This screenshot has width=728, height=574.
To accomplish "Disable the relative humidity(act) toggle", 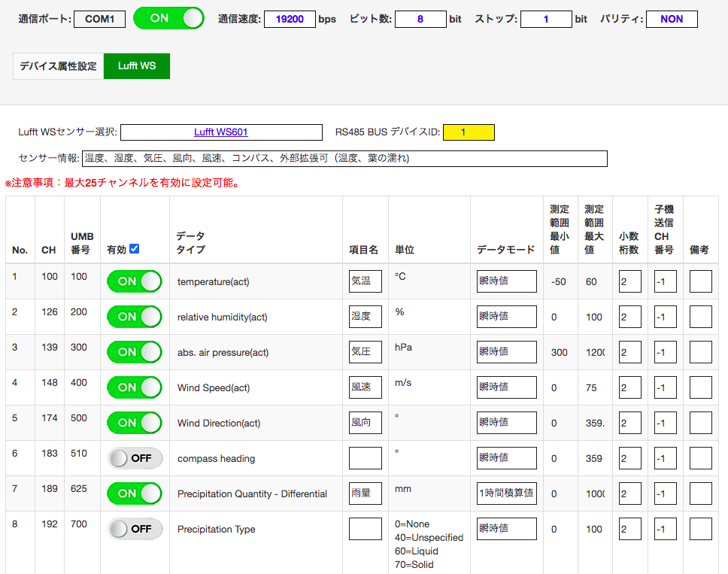I will (135, 317).
